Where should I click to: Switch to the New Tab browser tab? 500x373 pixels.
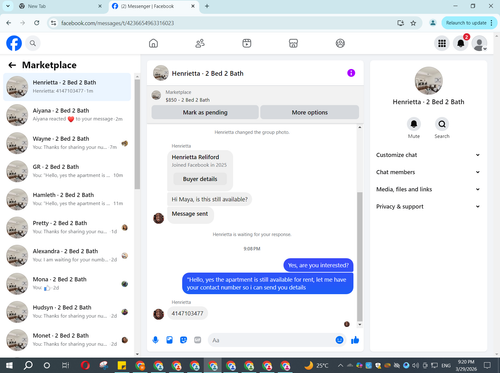tap(60, 6)
